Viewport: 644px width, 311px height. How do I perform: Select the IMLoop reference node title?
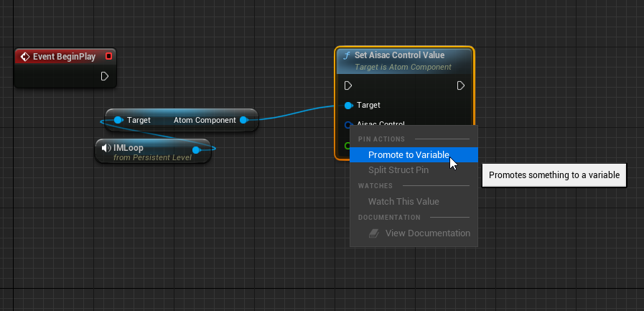pos(128,148)
